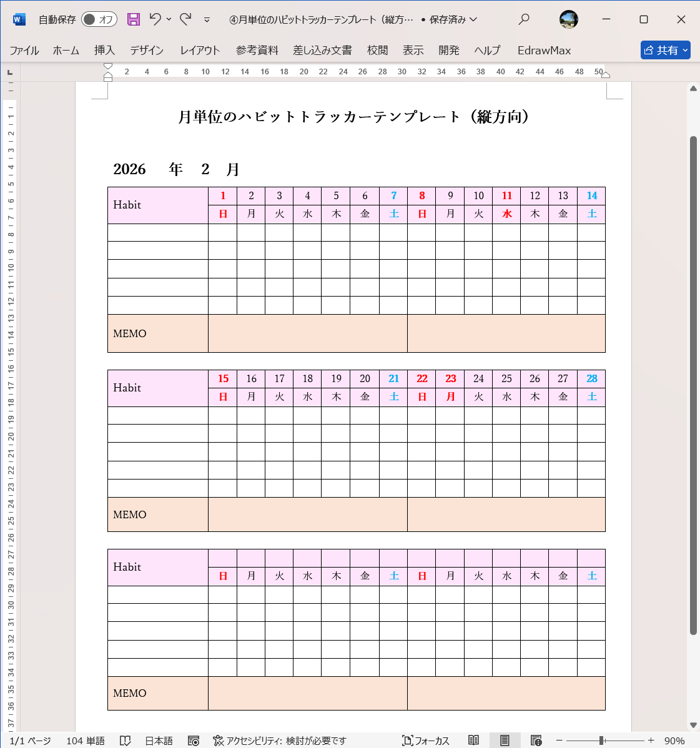
Task: Click the user account profile picture
Action: [568, 19]
